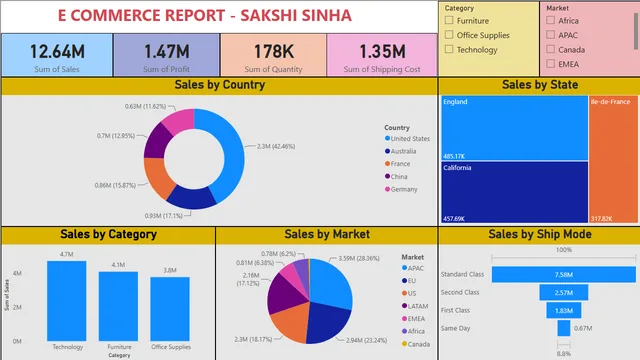Click the England treemap tile

point(514,128)
